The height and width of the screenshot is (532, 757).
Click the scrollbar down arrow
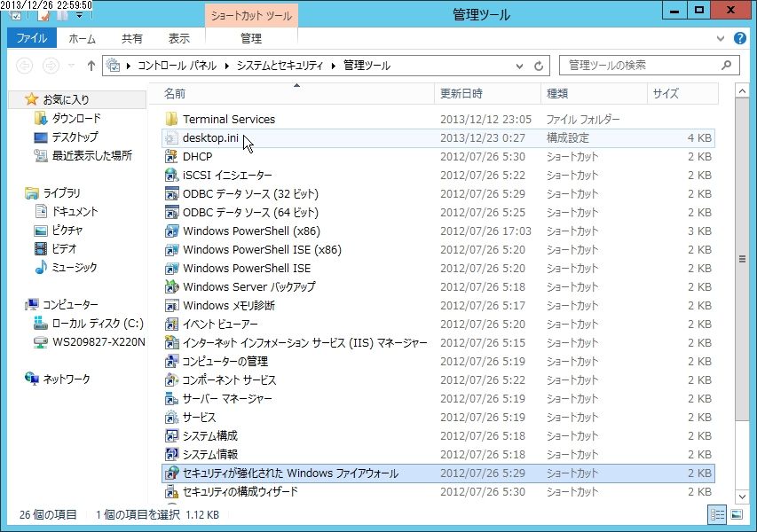click(x=742, y=497)
